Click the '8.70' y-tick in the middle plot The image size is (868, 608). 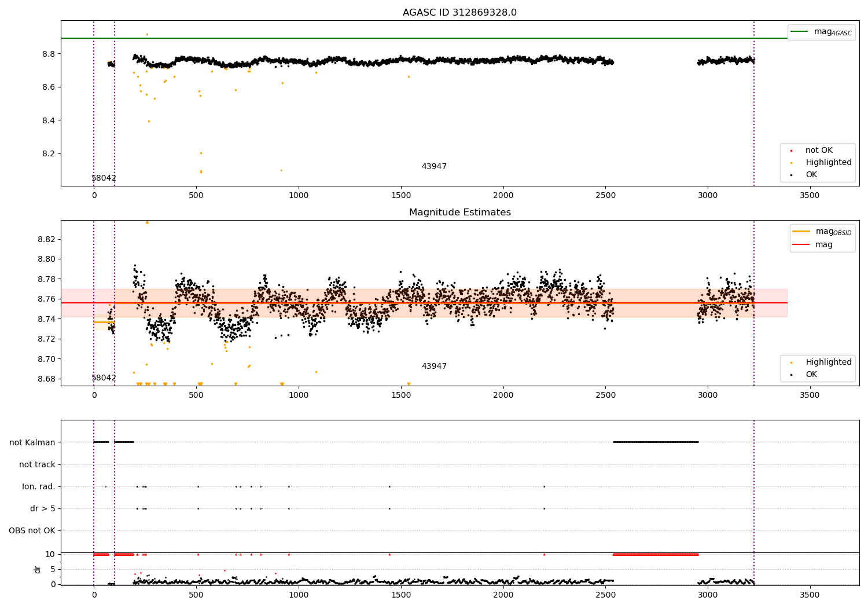pyautogui.click(x=46, y=359)
